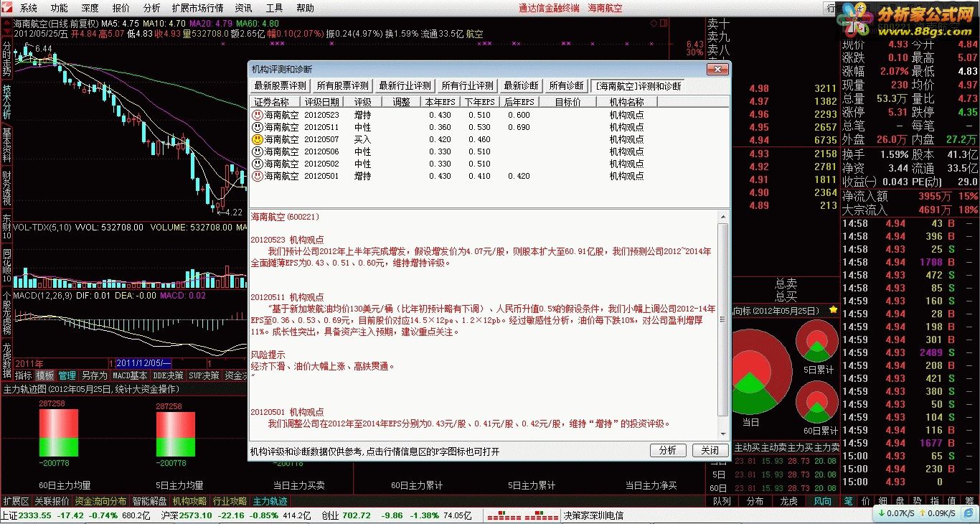Open the 行业攻略 bottom tab
The image size is (980, 524).
click(x=230, y=501)
